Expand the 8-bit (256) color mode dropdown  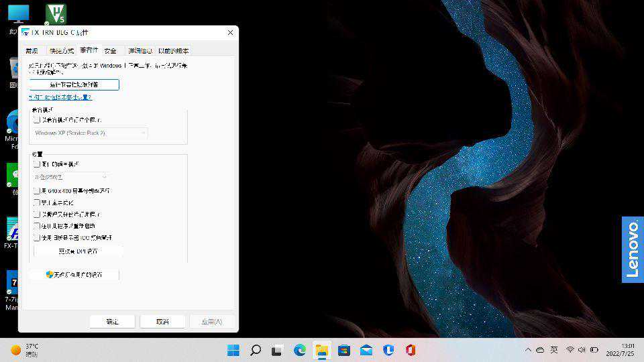(x=70, y=176)
